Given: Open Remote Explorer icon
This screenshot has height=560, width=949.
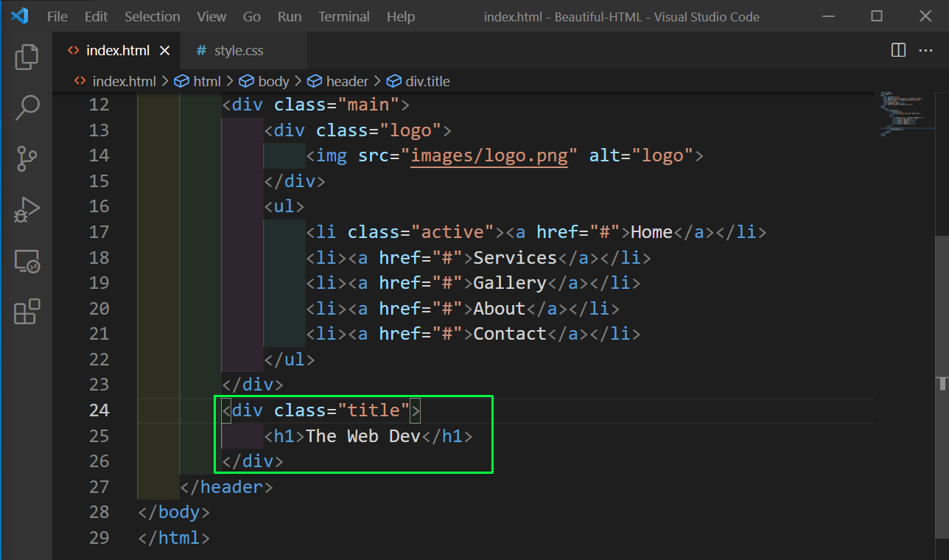Looking at the screenshot, I should tap(27, 261).
